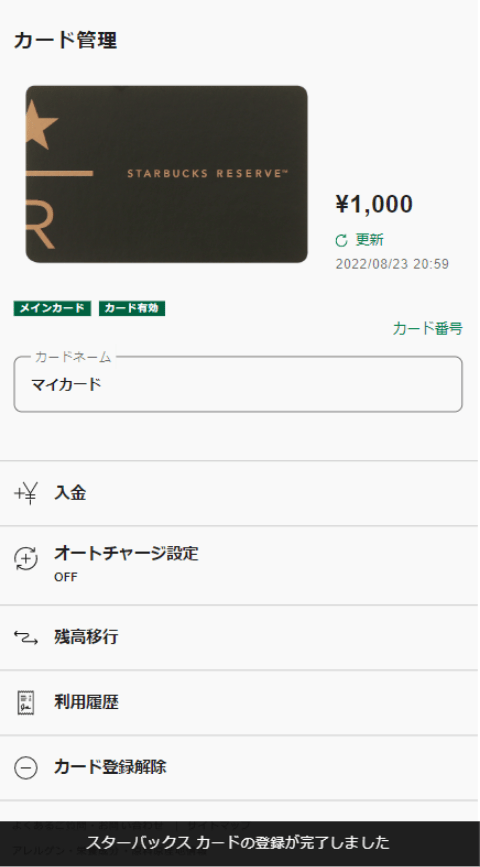Viewport: 480px width, 867px height.
Task: Select カード登録解除 option
Action: (240, 767)
